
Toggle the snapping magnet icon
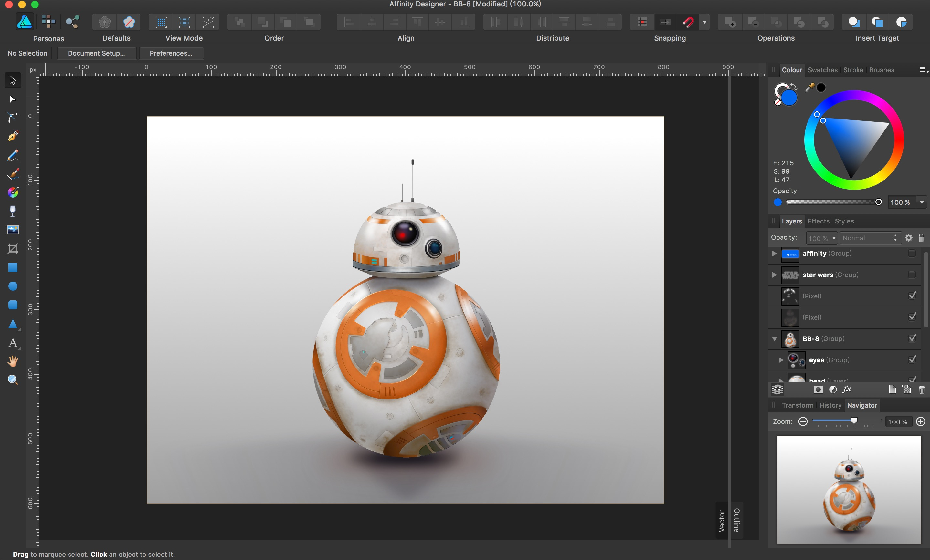(688, 22)
